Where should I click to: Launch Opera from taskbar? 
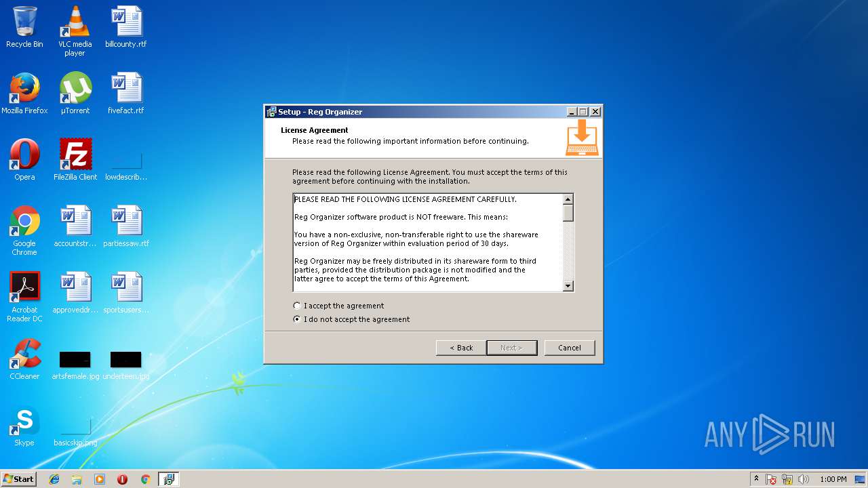(122, 479)
